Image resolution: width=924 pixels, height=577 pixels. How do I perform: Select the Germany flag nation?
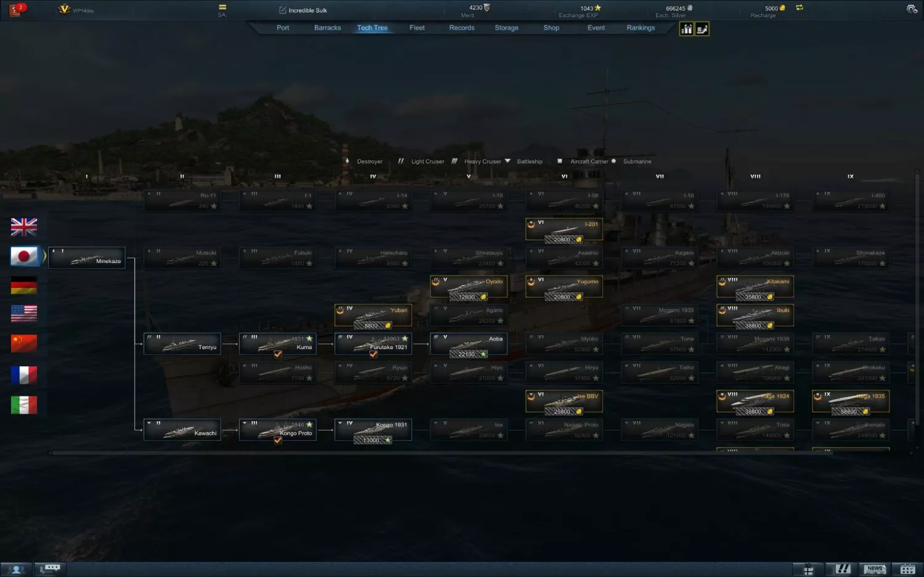click(24, 286)
